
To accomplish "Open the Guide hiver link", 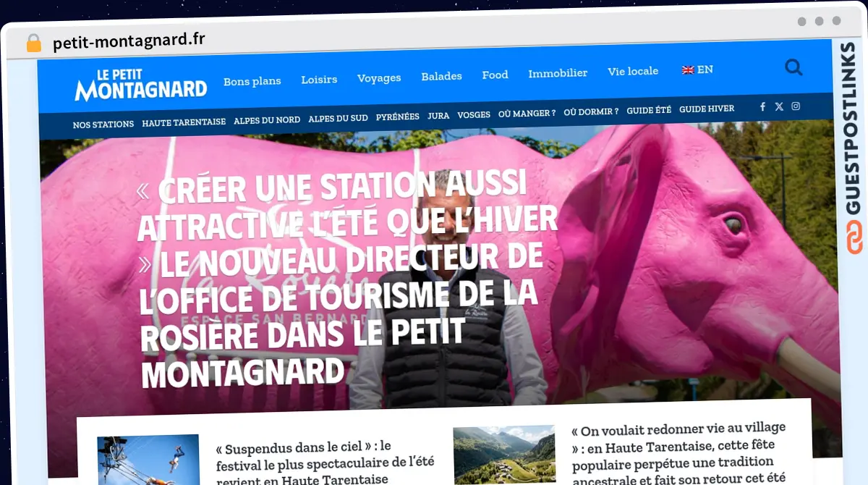I will pos(707,109).
